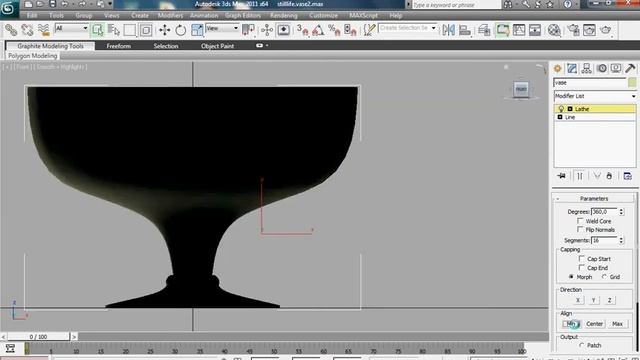Toggle Spinner Snap icon
This screenshot has height=360, width=640.
click(x=350, y=30)
